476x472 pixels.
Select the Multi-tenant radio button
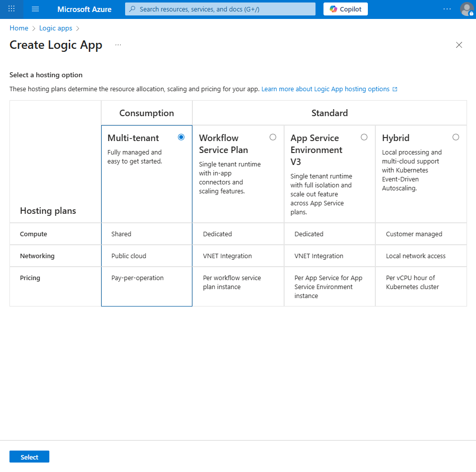[x=181, y=137]
